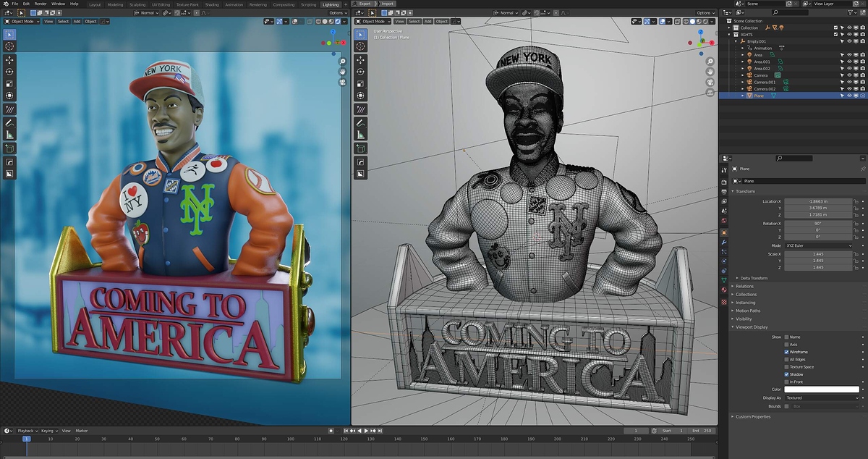868x459 pixels.
Task: Open the timeline Playback menu
Action: click(x=27, y=431)
